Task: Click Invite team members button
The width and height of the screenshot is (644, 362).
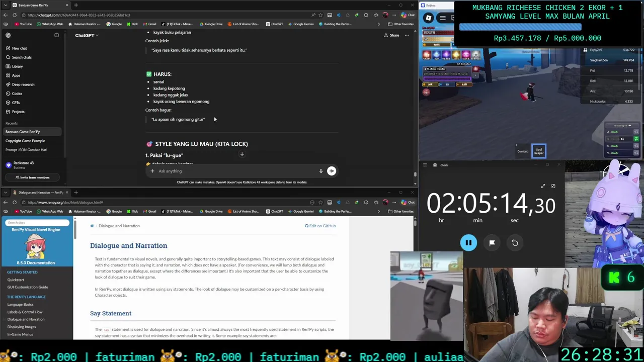Action: (32, 177)
